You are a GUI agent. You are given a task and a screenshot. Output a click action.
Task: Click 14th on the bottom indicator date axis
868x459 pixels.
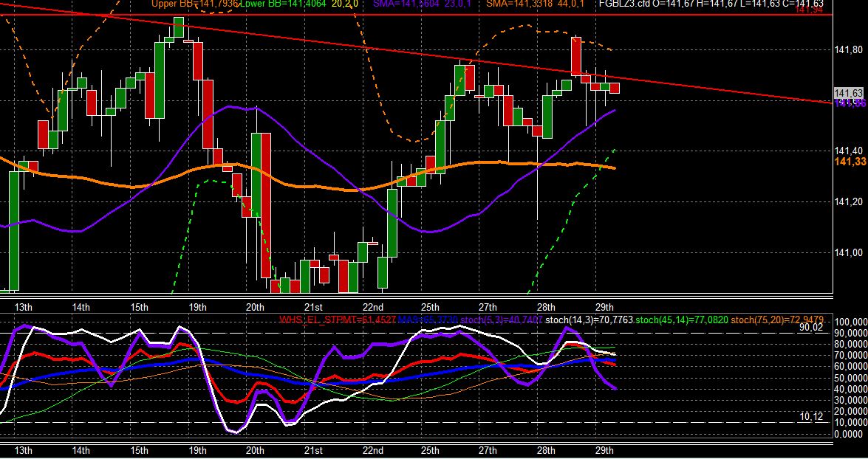coord(81,450)
